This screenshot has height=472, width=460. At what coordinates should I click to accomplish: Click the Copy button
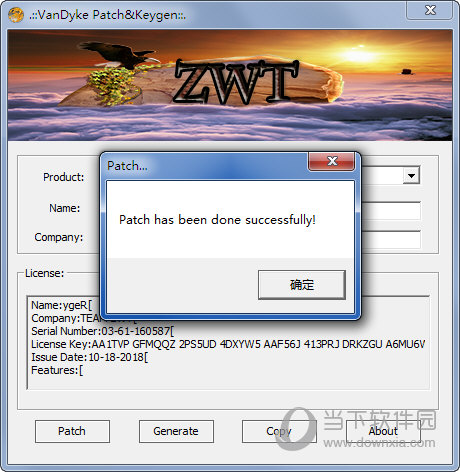[x=279, y=431]
